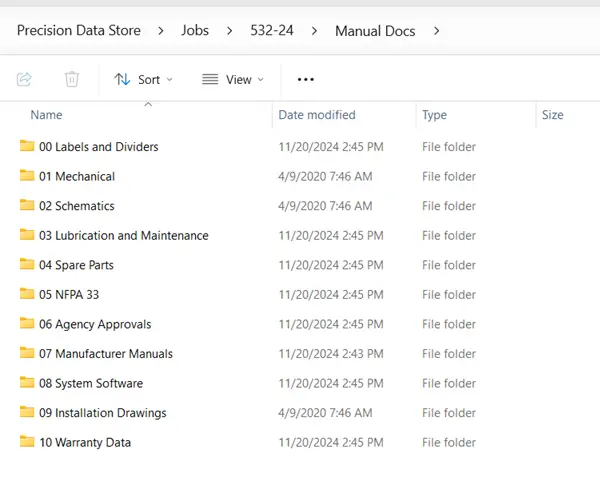The height and width of the screenshot is (477, 600).
Task: Select folder icon of 09 Installation Drawings
Action: click(x=27, y=412)
